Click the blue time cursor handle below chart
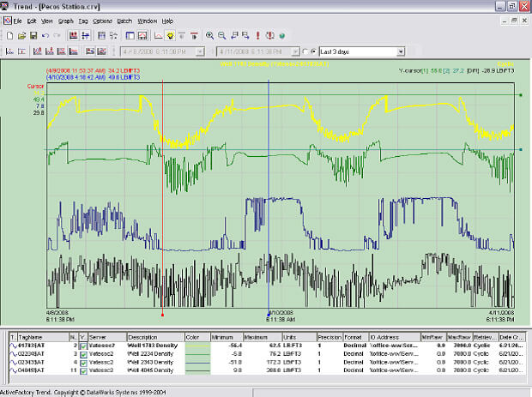The height and width of the screenshot is (397, 532). [269, 315]
